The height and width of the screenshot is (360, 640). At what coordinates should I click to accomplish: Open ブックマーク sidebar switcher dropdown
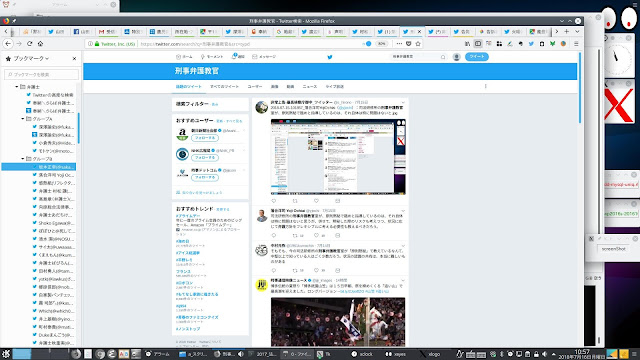[31, 59]
